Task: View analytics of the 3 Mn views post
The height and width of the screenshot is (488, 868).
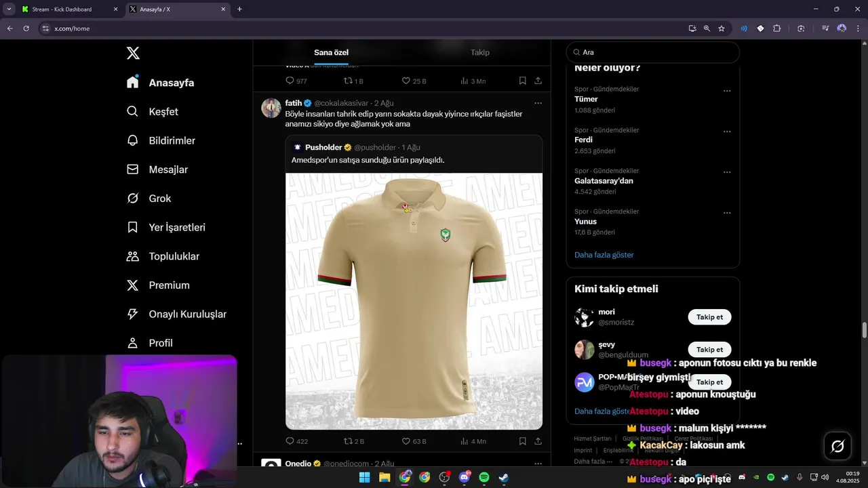Action: [473, 81]
